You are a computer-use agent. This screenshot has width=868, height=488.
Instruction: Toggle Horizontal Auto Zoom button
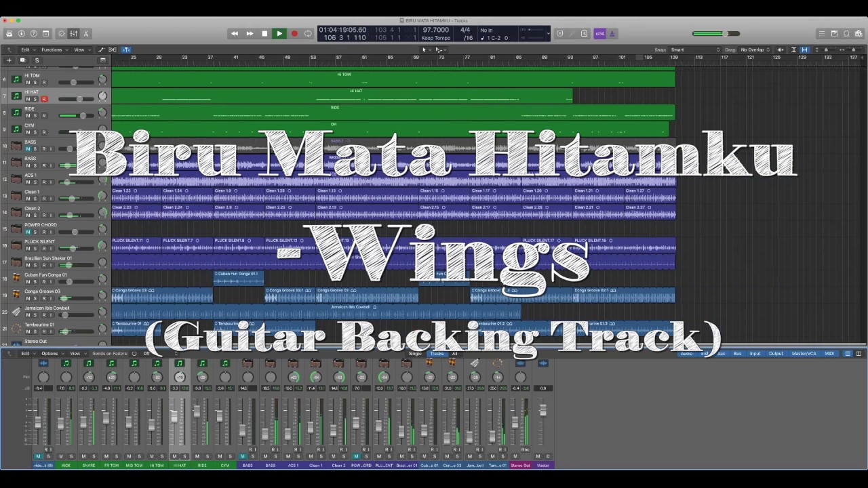[804, 49]
